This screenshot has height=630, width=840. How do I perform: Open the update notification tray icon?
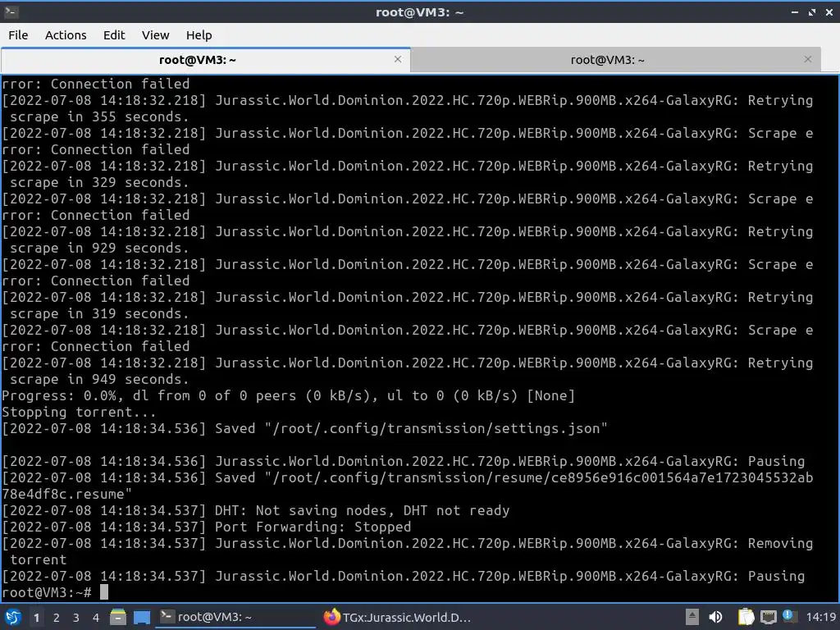789,616
